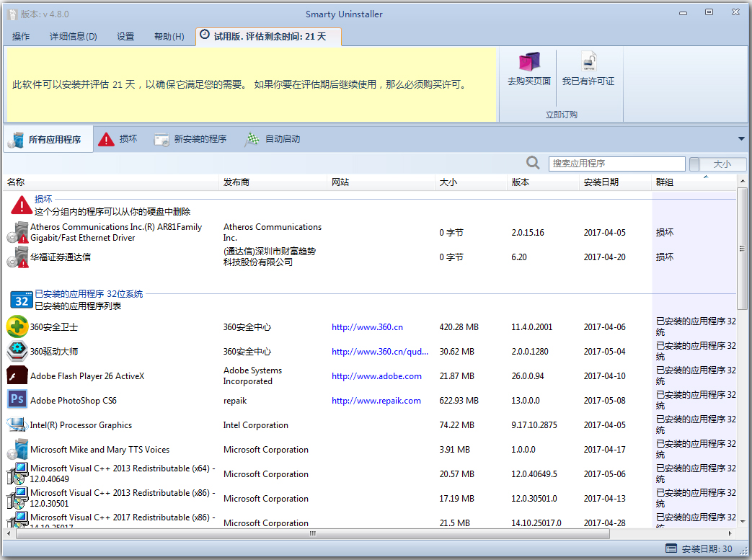This screenshot has width=752, height=560.
Task: Select the 360安全卫士 icon
Action: 17,327
